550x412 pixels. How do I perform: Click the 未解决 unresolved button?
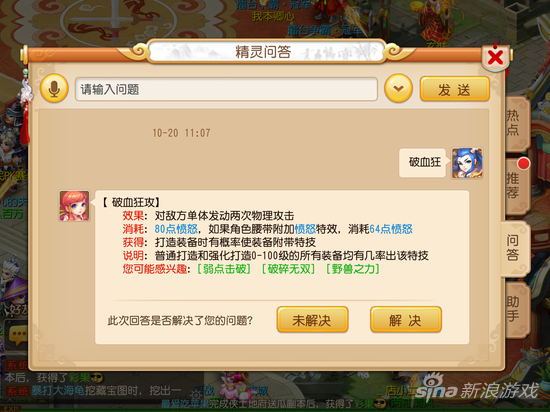point(312,320)
